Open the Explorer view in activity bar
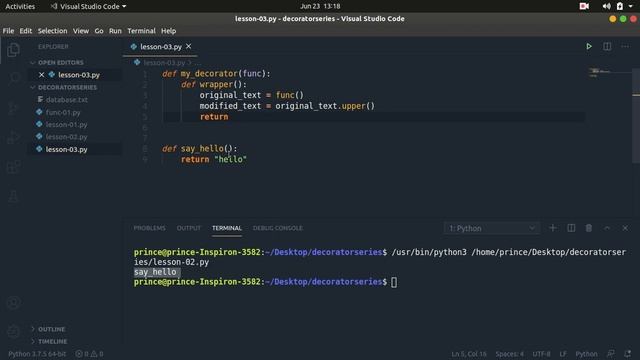The image size is (640, 360). [13, 50]
